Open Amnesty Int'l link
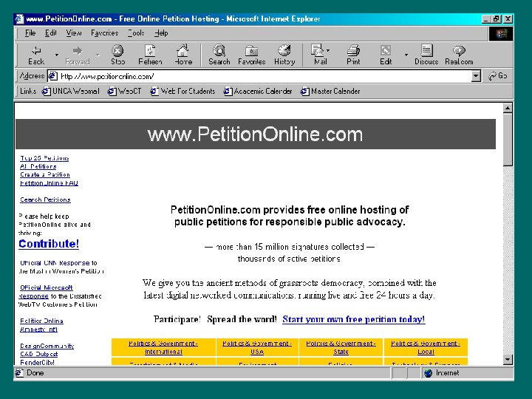 [x=38, y=329]
